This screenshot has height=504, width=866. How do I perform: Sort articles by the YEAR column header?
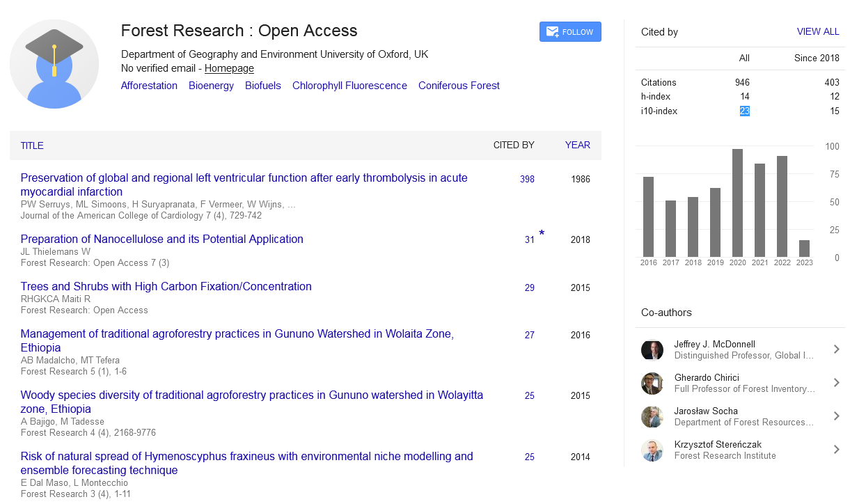577,145
